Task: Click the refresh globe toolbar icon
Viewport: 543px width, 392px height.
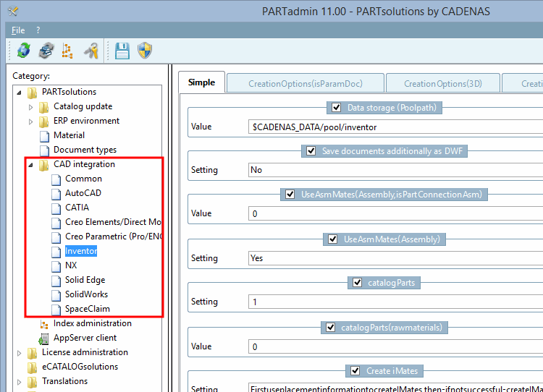Action: (24, 51)
